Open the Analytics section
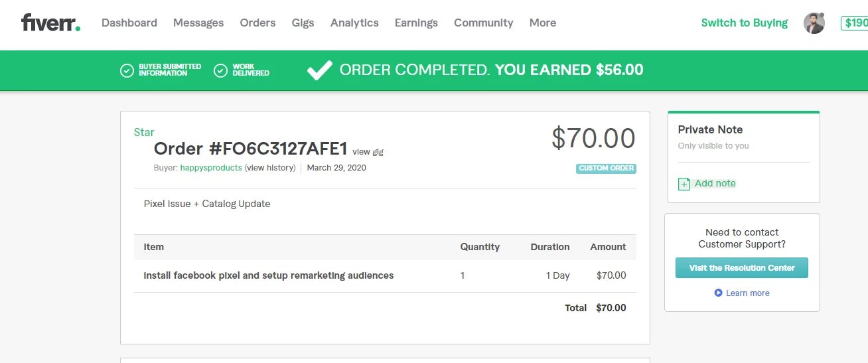Viewport: 868px width, 363px height. 354,23
